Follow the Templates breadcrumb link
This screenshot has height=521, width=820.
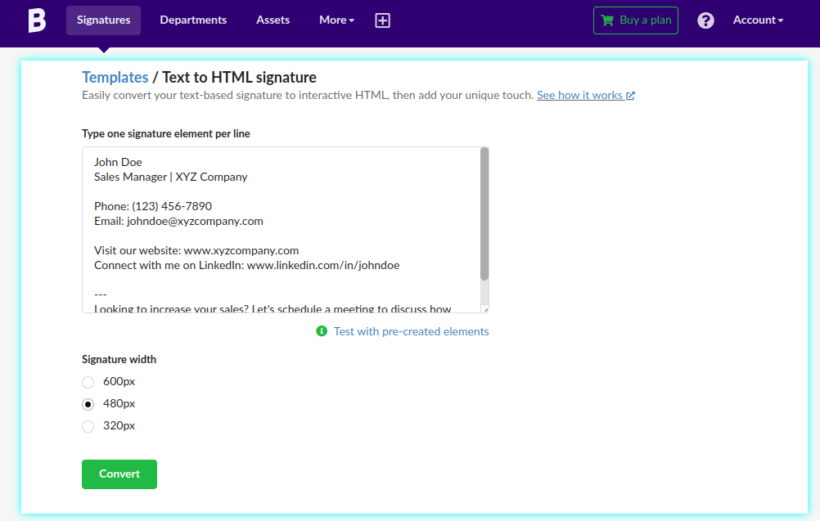coord(115,77)
